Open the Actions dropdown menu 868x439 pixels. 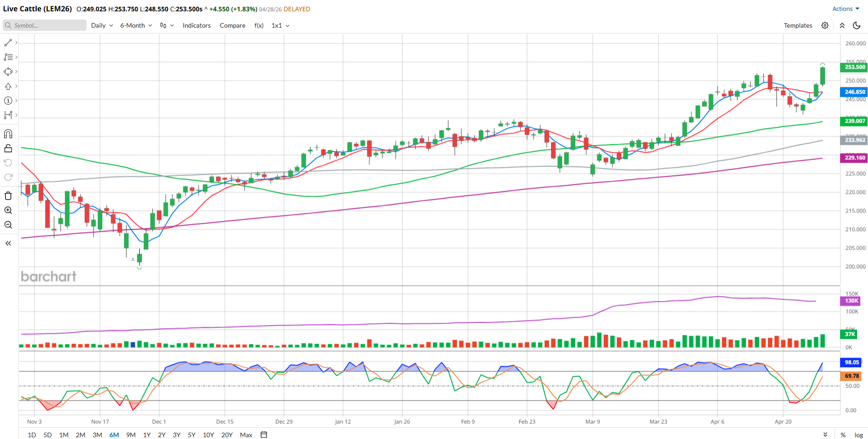[x=845, y=9]
